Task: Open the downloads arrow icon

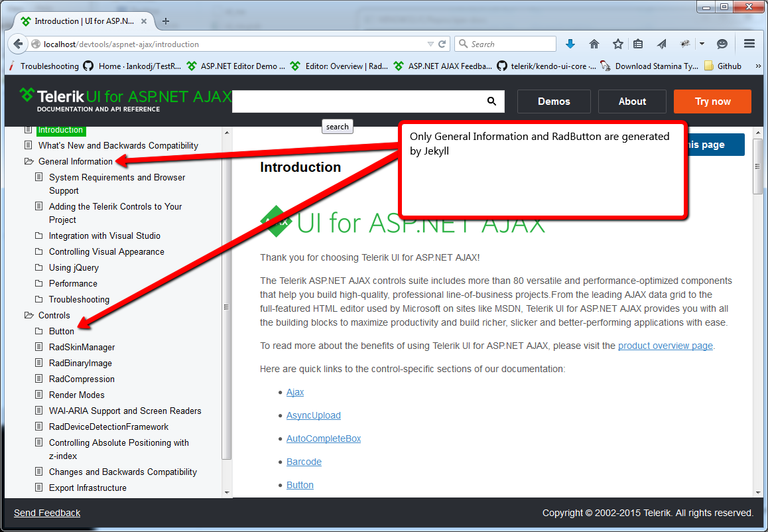Action: click(x=570, y=44)
